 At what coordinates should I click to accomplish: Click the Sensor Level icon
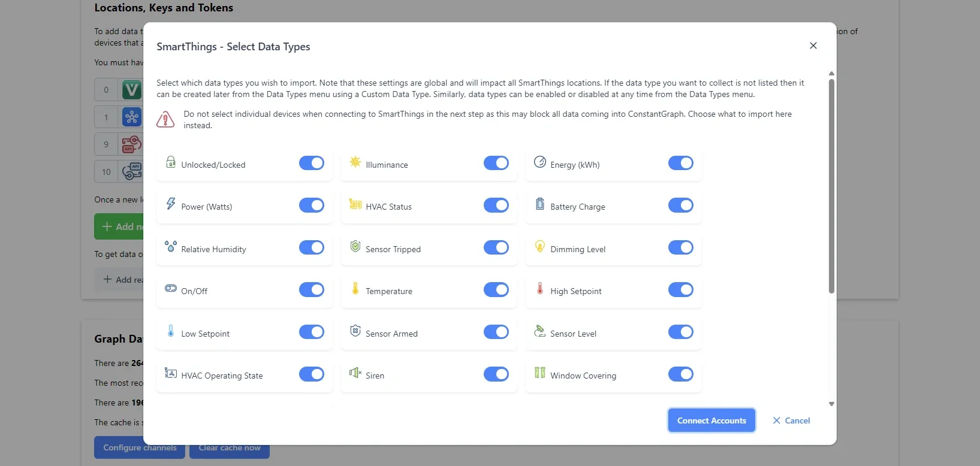click(x=540, y=331)
